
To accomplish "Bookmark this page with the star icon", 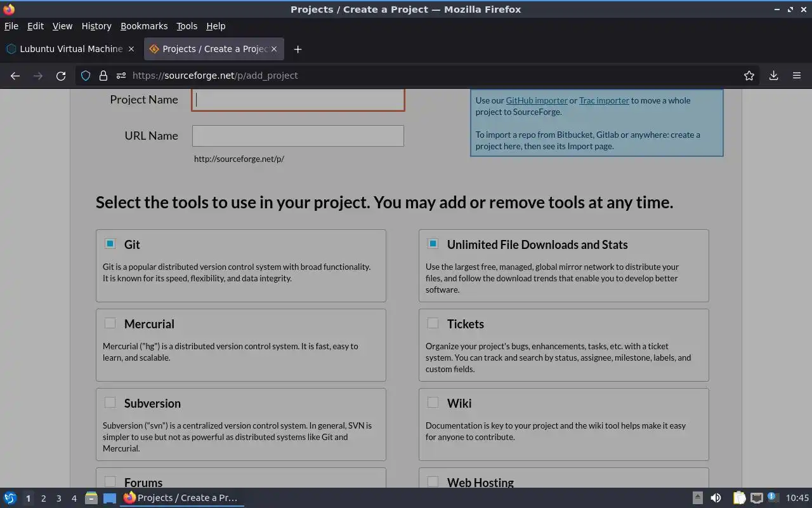I will click(749, 76).
